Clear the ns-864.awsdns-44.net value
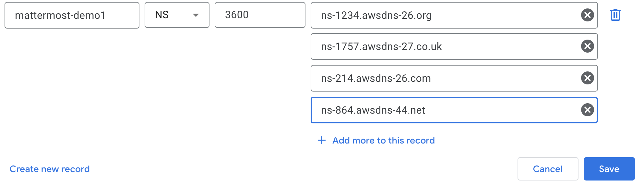The height and width of the screenshot is (187, 644). coord(587,110)
